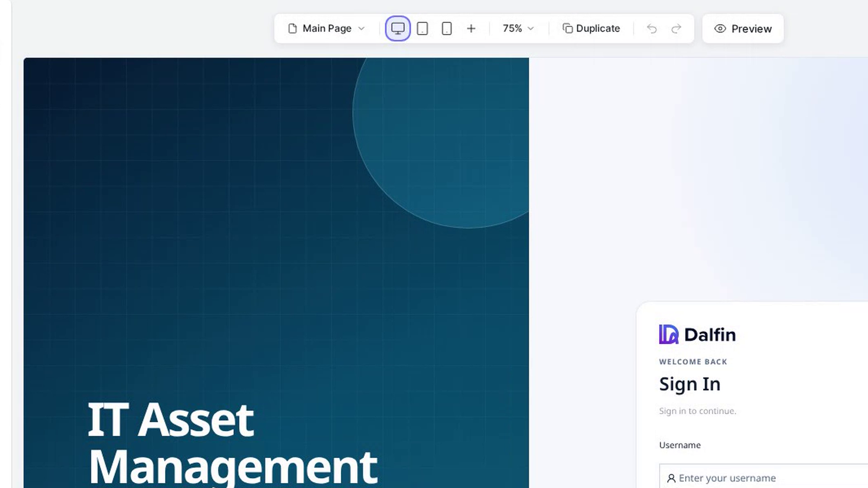Select the Username field label
868x488 pixels.
(680, 445)
